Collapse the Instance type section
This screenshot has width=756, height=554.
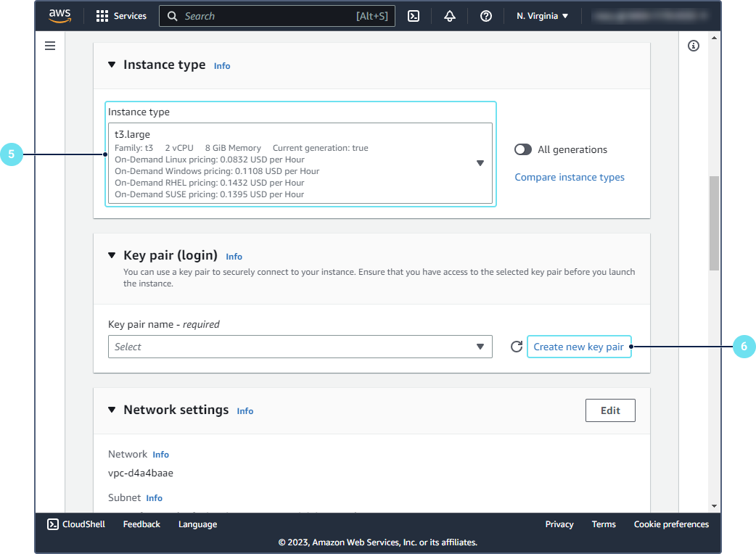(112, 65)
